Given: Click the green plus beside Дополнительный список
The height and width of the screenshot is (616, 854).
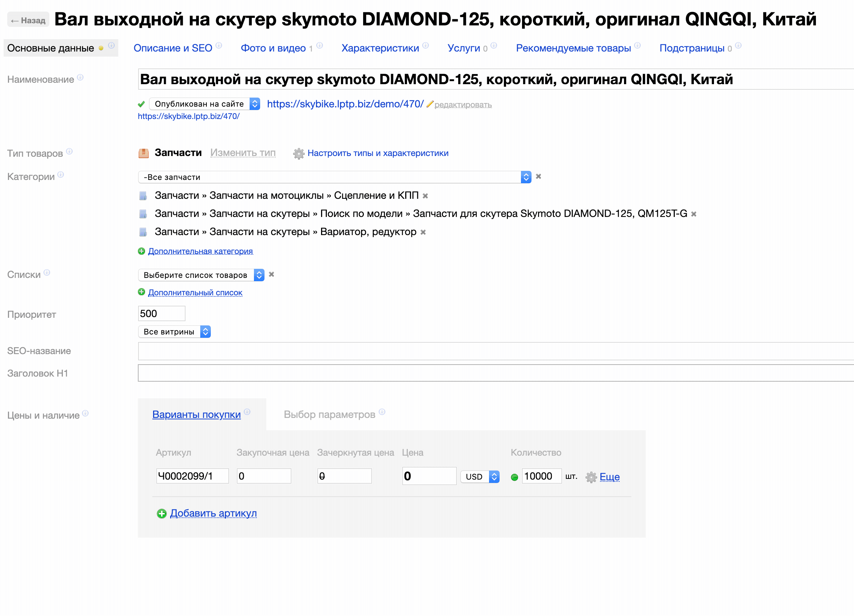Looking at the screenshot, I should point(141,292).
